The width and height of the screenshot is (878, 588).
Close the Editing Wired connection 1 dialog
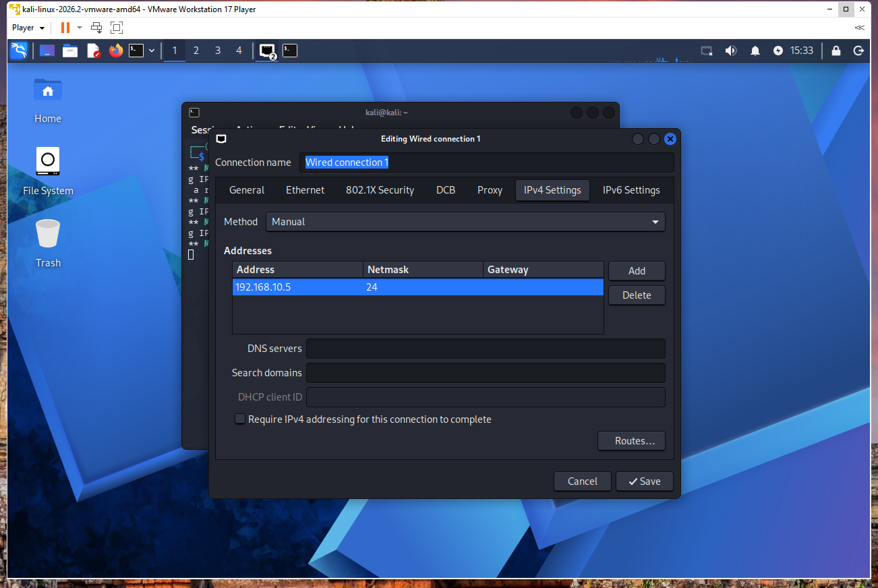pos(670,139)
